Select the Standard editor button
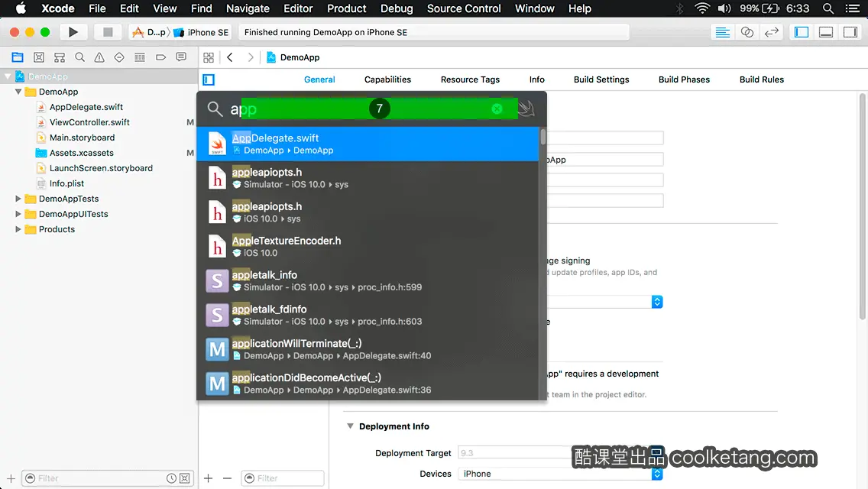The width and height of the screenshot is (868, 489). tap(722, 32)
